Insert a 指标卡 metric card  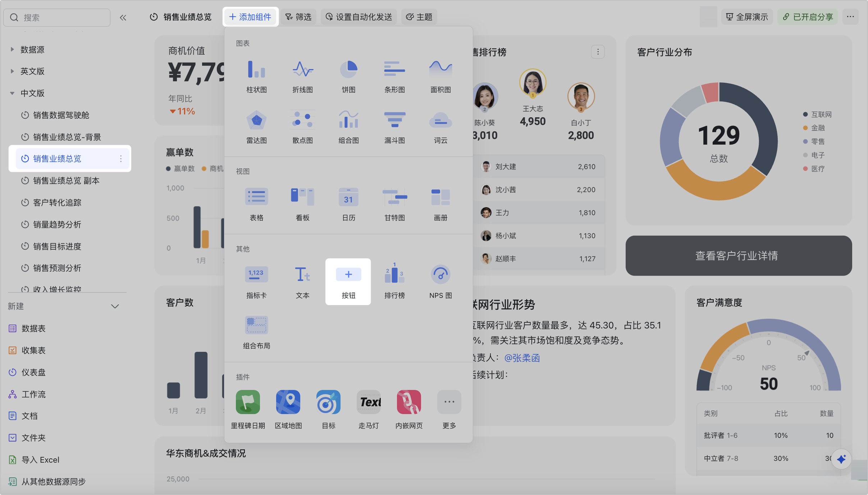pos(256,282)
